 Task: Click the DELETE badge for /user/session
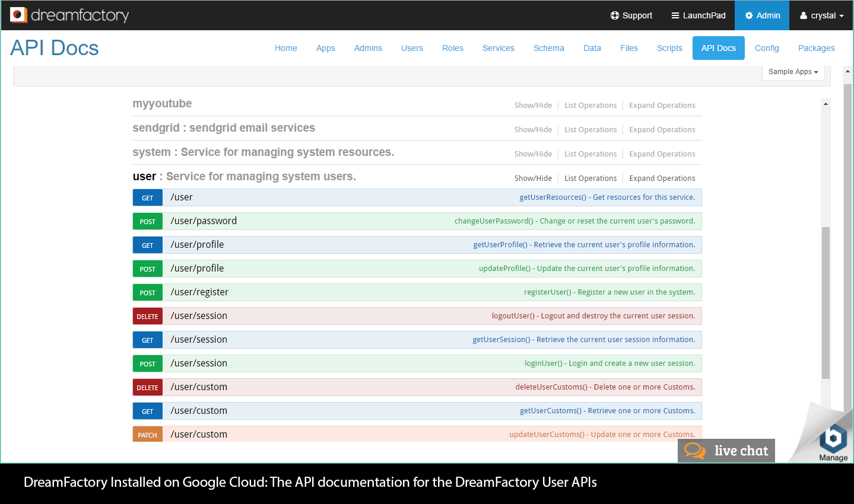pyautogui.click(x=147, y=316)
